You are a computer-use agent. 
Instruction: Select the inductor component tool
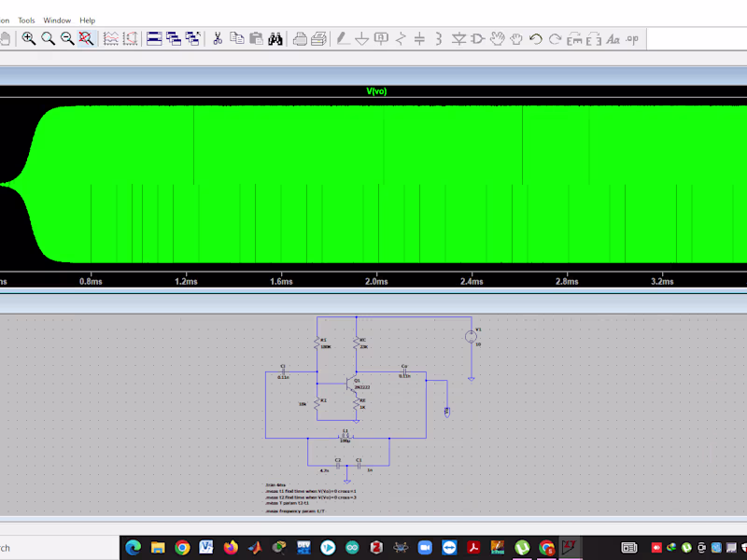click(439, 38)
